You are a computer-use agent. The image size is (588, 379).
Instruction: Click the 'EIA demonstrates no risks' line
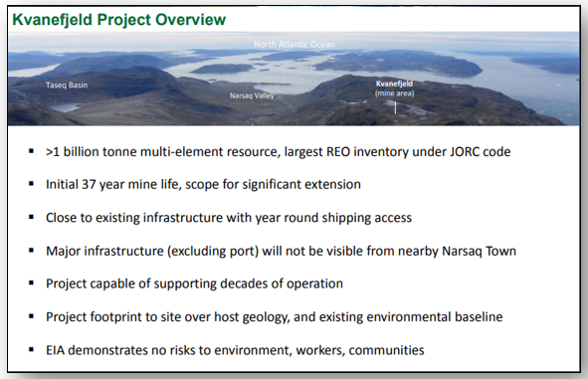click(x=235, y=350)
